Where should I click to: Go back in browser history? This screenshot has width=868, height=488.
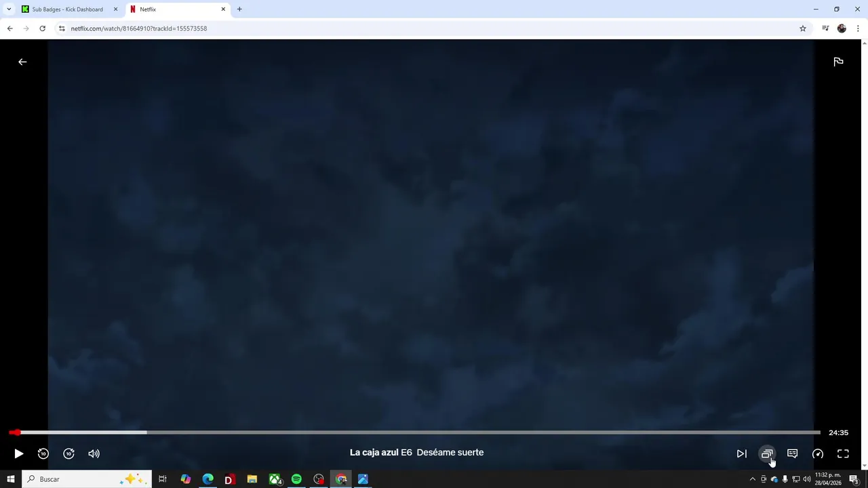pos(9,28)
